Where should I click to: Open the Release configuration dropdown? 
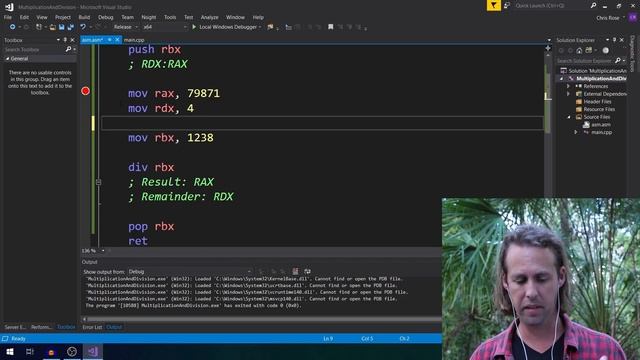125,27
